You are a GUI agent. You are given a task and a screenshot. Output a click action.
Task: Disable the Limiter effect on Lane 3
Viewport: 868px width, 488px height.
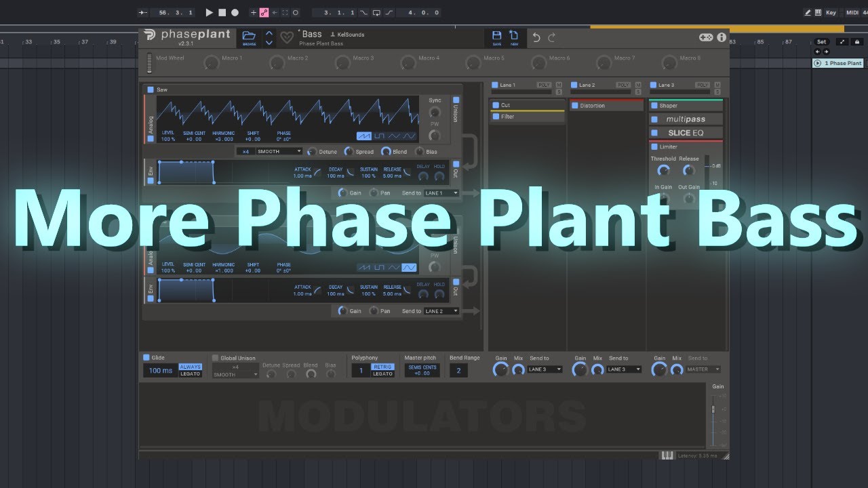(x=654, y=146)
